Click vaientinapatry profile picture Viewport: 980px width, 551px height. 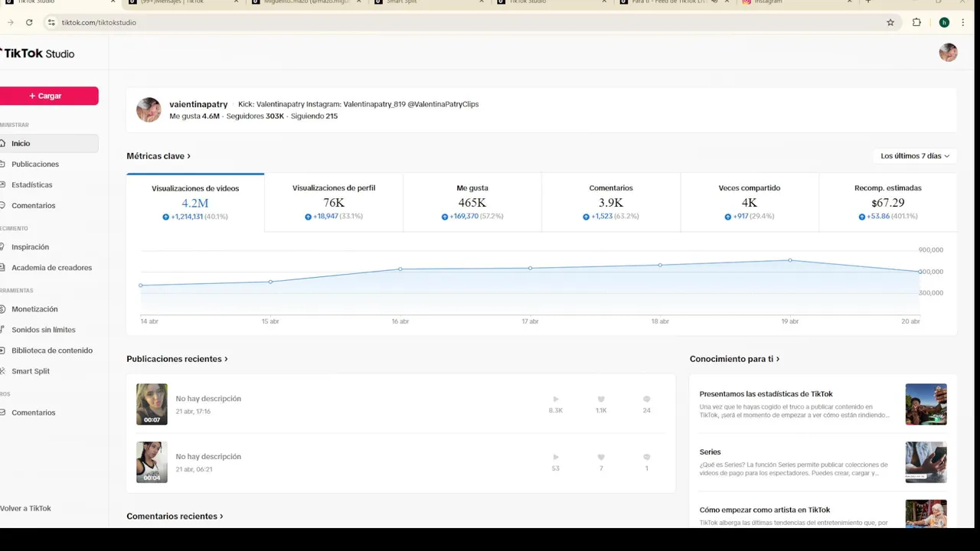click(149, 109)
